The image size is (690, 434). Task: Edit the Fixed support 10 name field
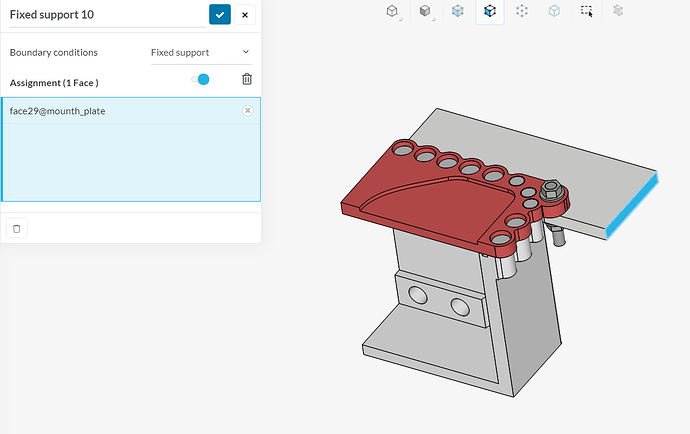[x=107, y=15]
